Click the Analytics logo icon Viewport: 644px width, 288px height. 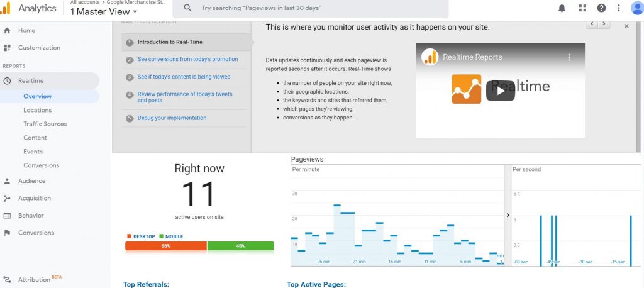click(x=5, y=8)
